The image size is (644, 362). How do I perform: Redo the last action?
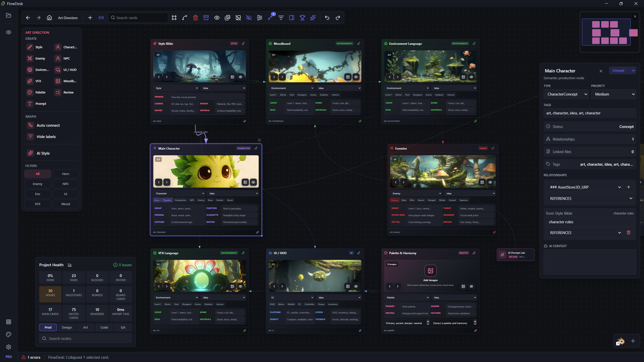point(338,18)
